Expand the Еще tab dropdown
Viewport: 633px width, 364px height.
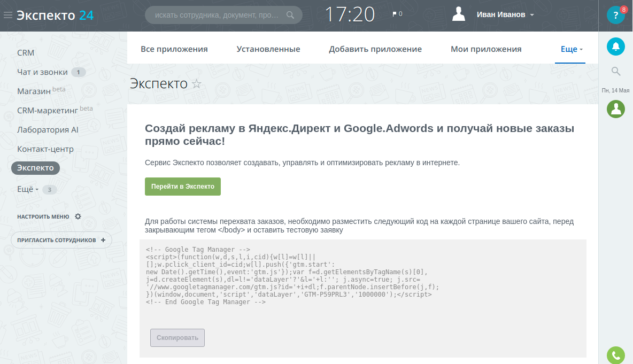pos(572,49)
